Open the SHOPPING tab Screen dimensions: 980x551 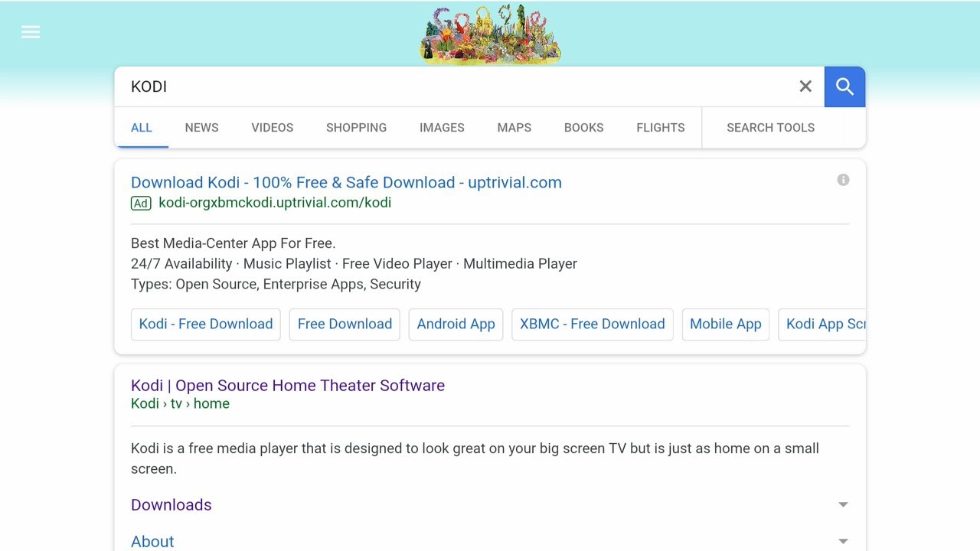point(356,128)
